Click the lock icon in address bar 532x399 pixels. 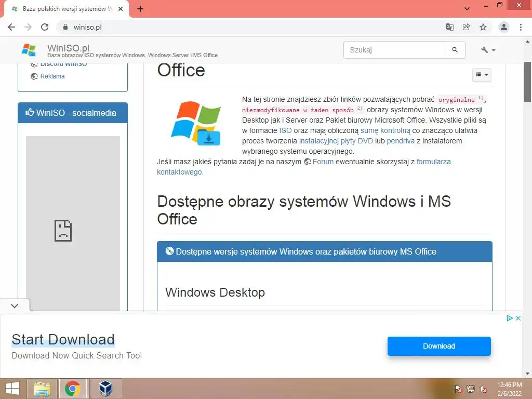pyautogui.click(x=65, y=27)
